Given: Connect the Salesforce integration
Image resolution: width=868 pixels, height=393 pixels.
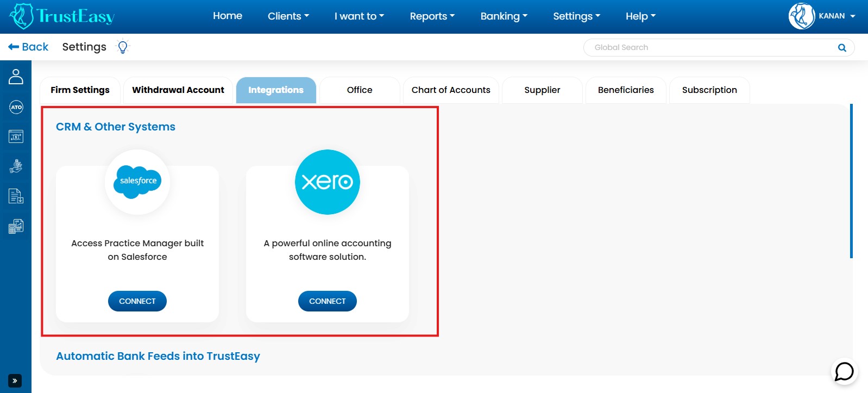Looking at the screenshot, I should [137, 301].
